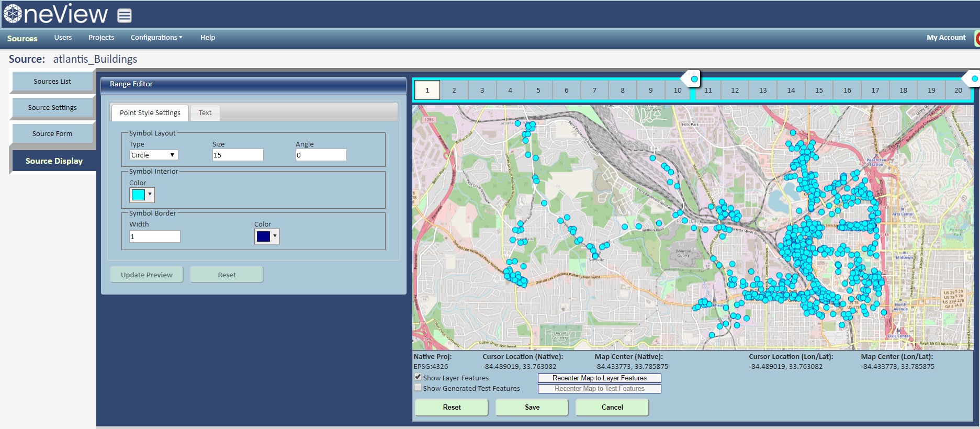Select zoom level 7
The width and height of the screenshot is (980, 429).
click(x=594, y=90)
